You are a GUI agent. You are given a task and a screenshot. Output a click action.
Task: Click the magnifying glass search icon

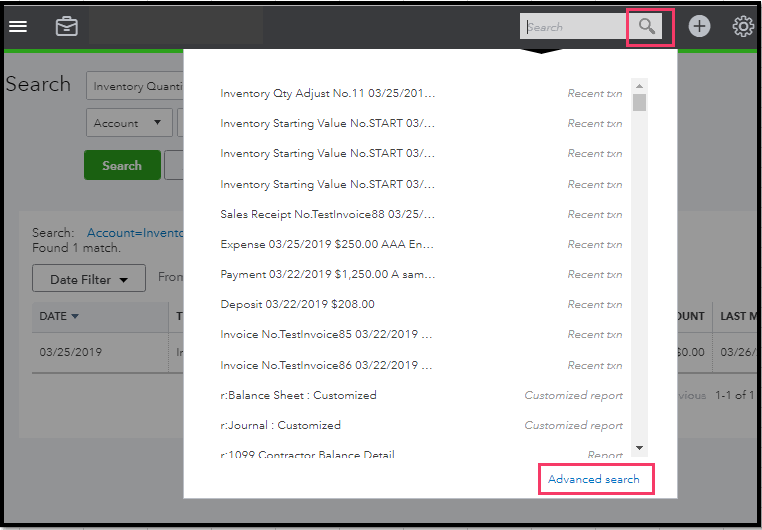(646, 26)
